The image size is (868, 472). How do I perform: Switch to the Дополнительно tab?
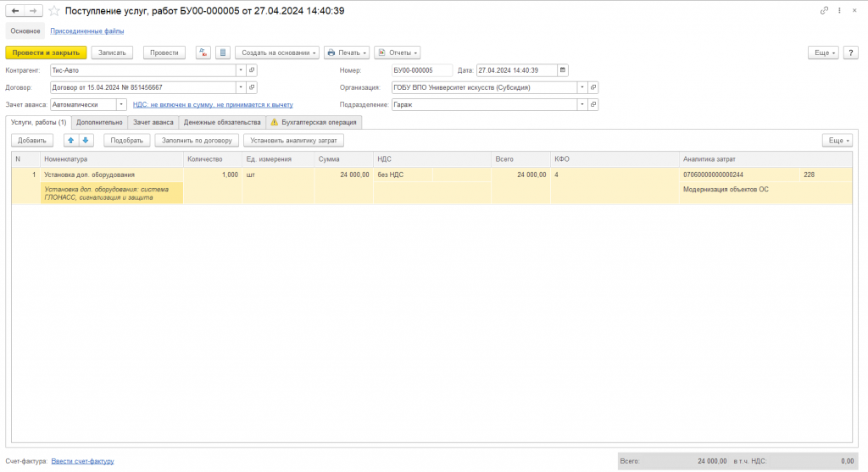pos(100,122)
